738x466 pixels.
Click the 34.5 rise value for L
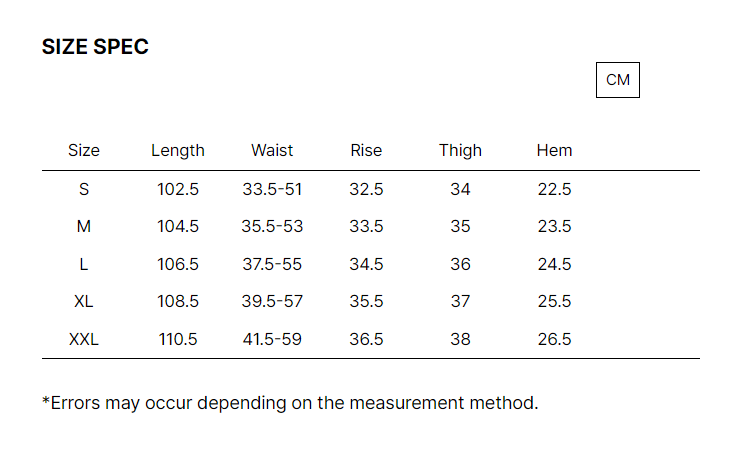pos(366,265)
